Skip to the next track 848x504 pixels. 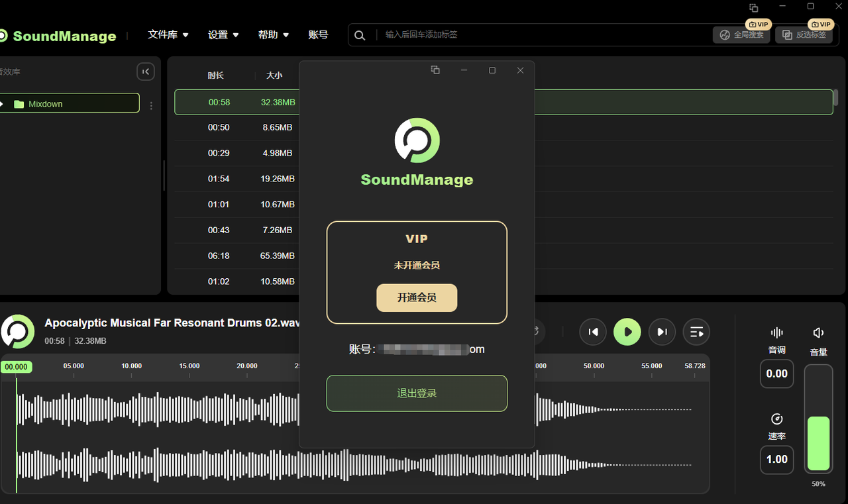pos(662,332)
